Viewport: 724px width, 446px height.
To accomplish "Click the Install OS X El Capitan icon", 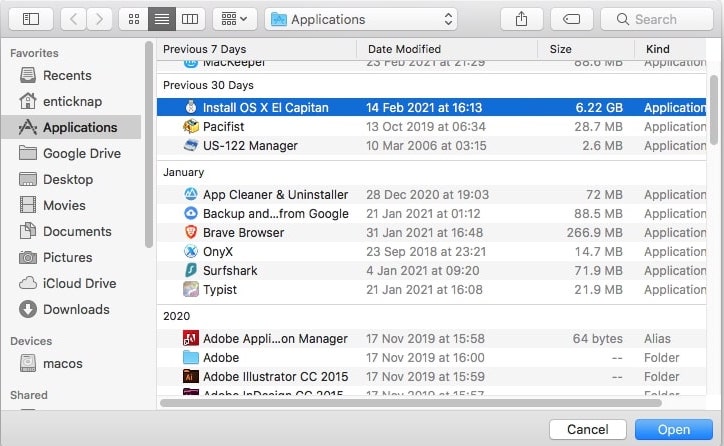I will (191, 107).
